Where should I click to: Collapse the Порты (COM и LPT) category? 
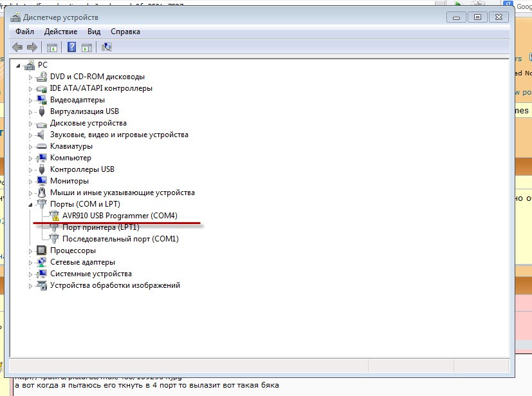30,204
